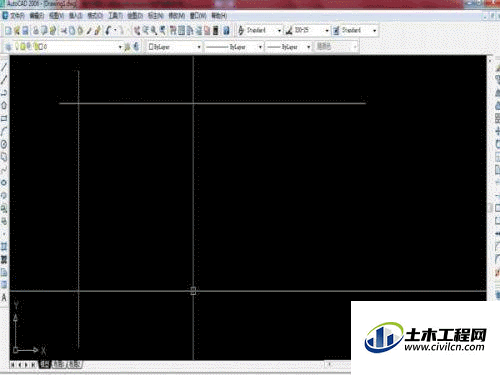The image size is (500, 375).
Task: Show the Tool Palettes window
Action: point(190,31)
